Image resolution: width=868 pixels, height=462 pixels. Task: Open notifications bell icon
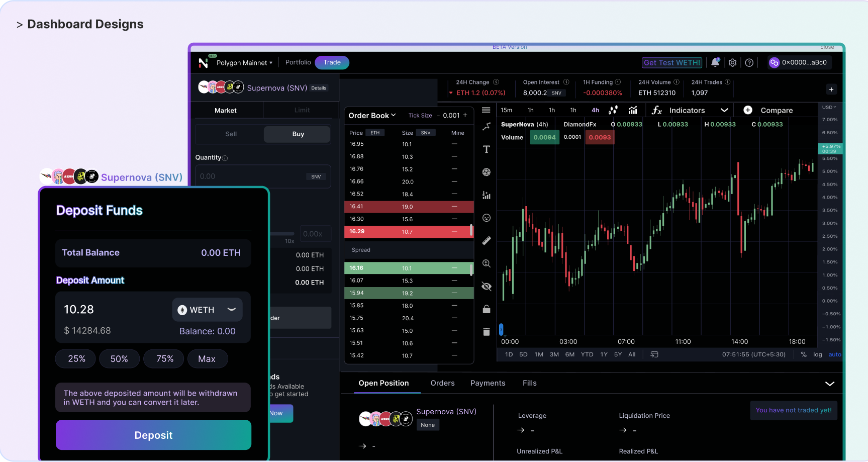pyautogui.click(x=715, y=62)
